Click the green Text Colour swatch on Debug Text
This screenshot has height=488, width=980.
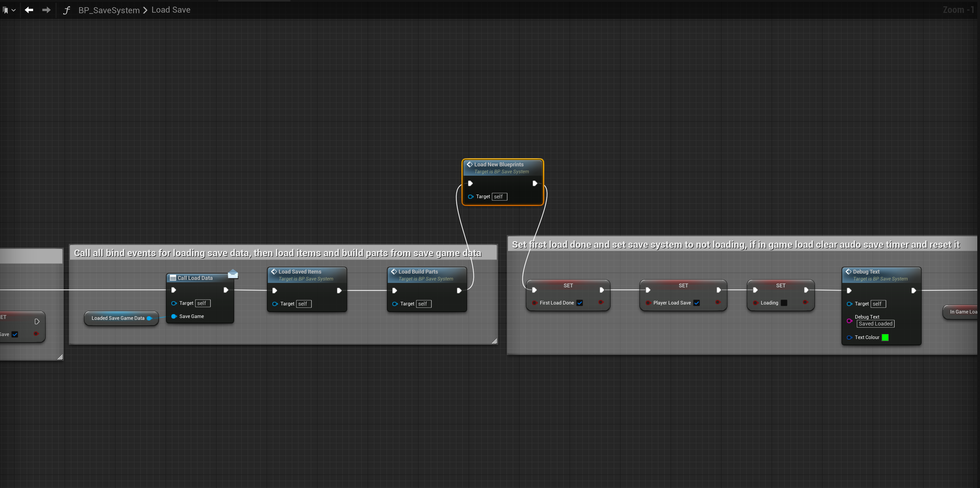[885, 337]
